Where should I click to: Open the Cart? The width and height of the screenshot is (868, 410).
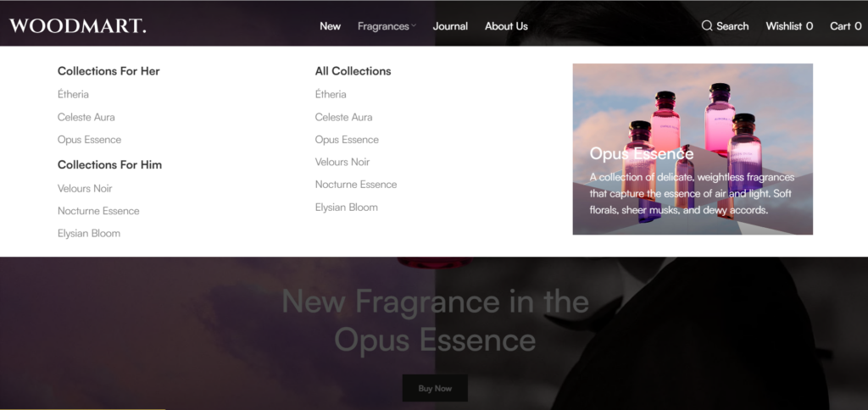pos(846,26)
